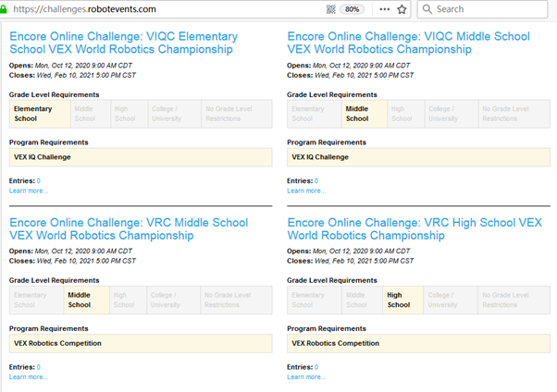
Task: Open the page actions three-dots menu
Action: [384, 9]
